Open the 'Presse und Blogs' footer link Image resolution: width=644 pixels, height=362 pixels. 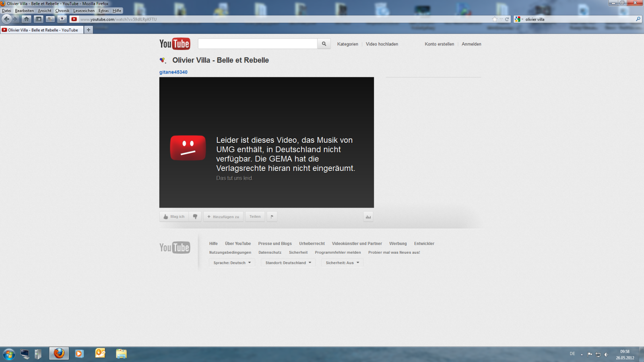coord(275,244)
